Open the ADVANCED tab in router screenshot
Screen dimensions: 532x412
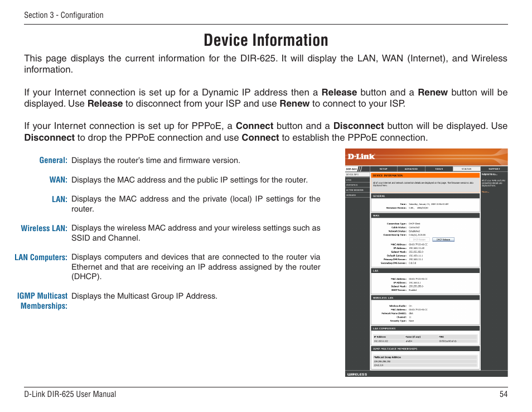[x=411, y=169]
